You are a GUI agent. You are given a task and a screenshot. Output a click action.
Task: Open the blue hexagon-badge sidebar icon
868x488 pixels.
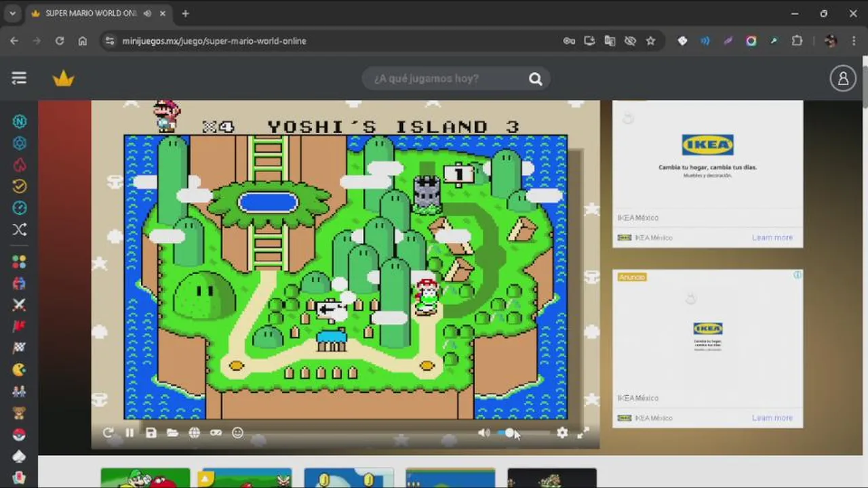tap(19, 143)
